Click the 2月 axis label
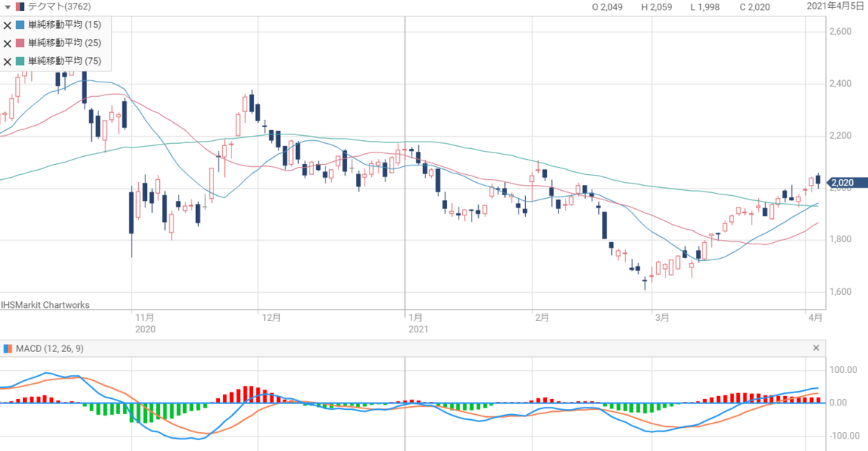The image size is (868, 451). pos(540,317)
